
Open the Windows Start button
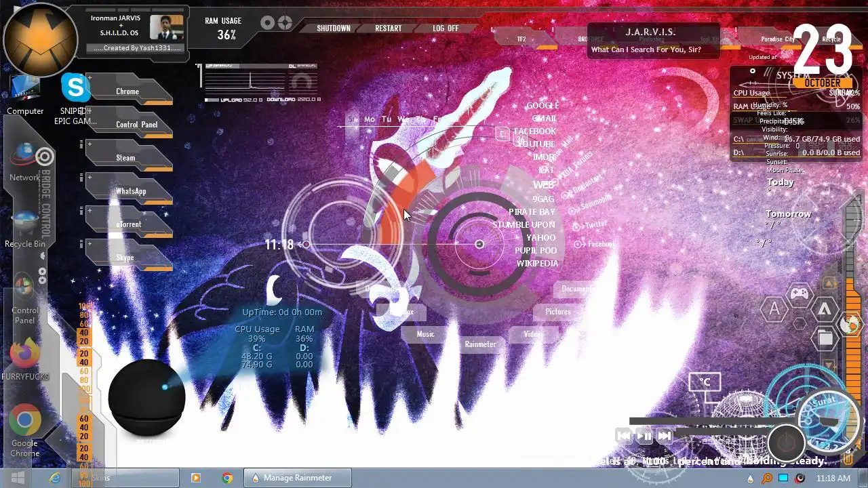[x=18, y=478]
